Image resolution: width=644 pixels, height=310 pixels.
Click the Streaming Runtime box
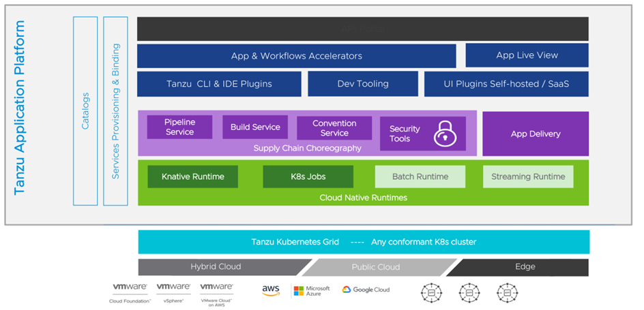coord(528,176)
